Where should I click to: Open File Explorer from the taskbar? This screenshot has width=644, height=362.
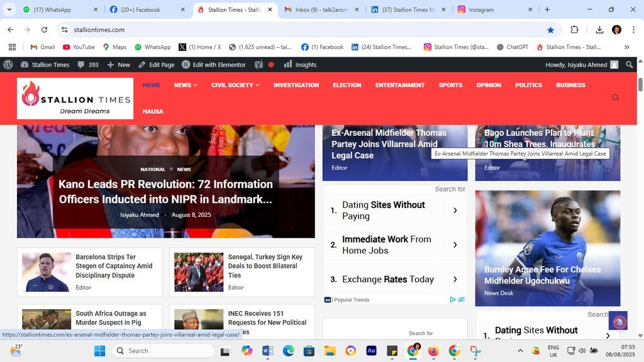[330, 351]
